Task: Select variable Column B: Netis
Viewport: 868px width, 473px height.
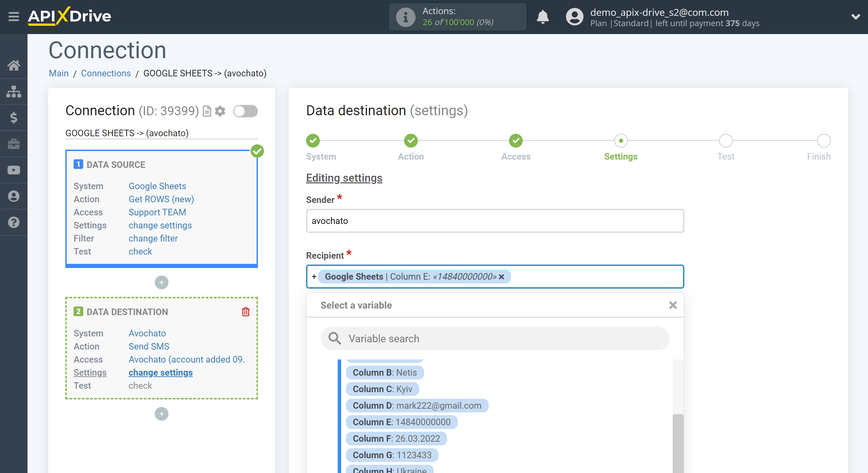Action: pos(385,373)
